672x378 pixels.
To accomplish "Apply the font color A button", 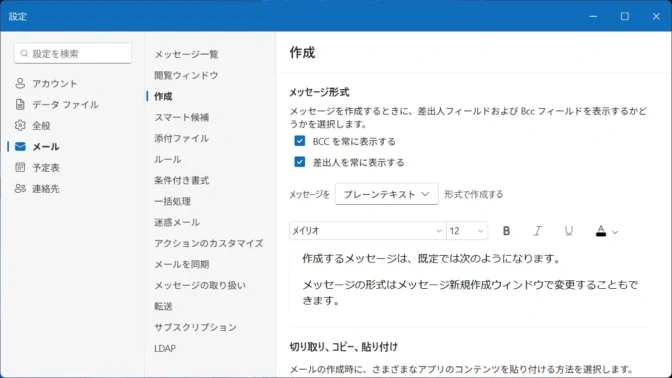I will click(601, 231).
